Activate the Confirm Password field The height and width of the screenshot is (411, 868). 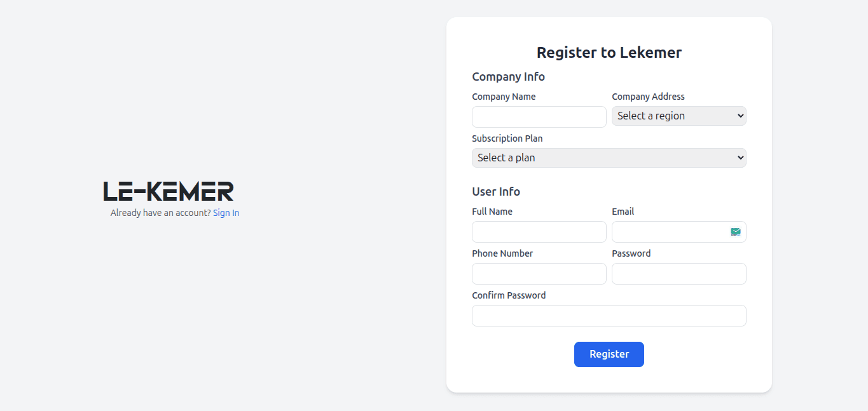pyautogui.click(x=609, y=316)
